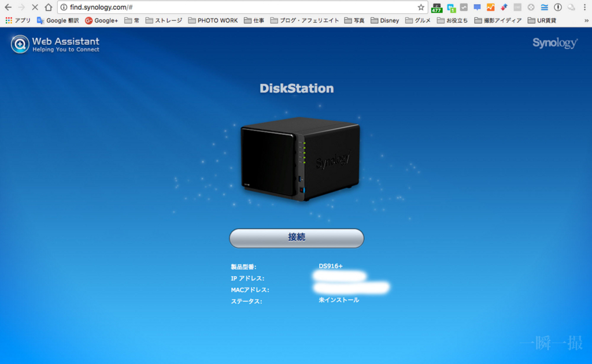The height and width of the screenshot is (364, 592).
Task: Open the Google+ bookmark
Action: (102, 20)
